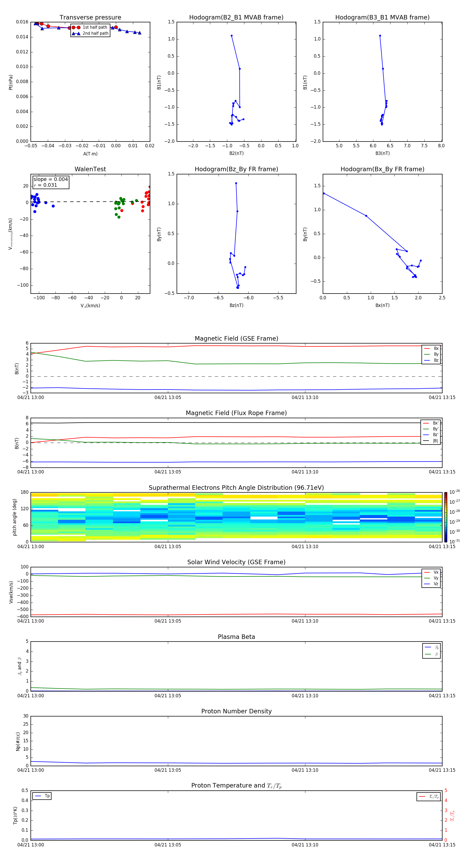The image size is (473, 868).
Task: Select Vy in the solar wind legend
Action: pos(431,578)
